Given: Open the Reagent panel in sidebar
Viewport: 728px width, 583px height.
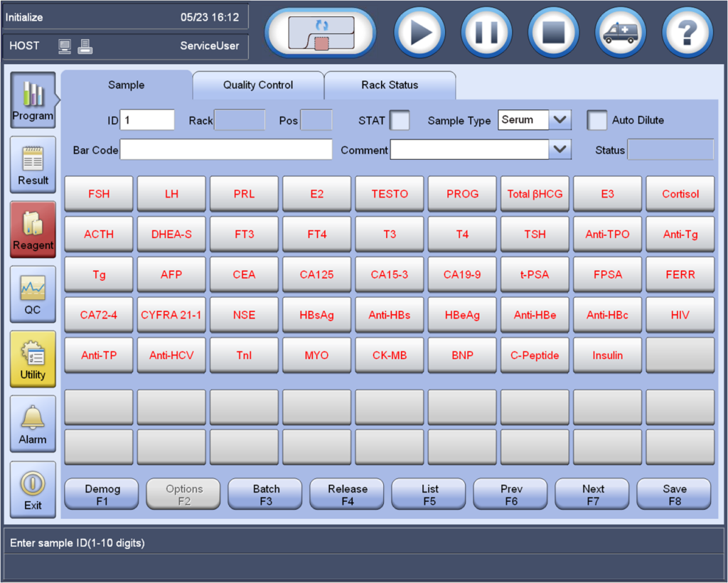Looking at the screenshot, I should pos(33,229).
